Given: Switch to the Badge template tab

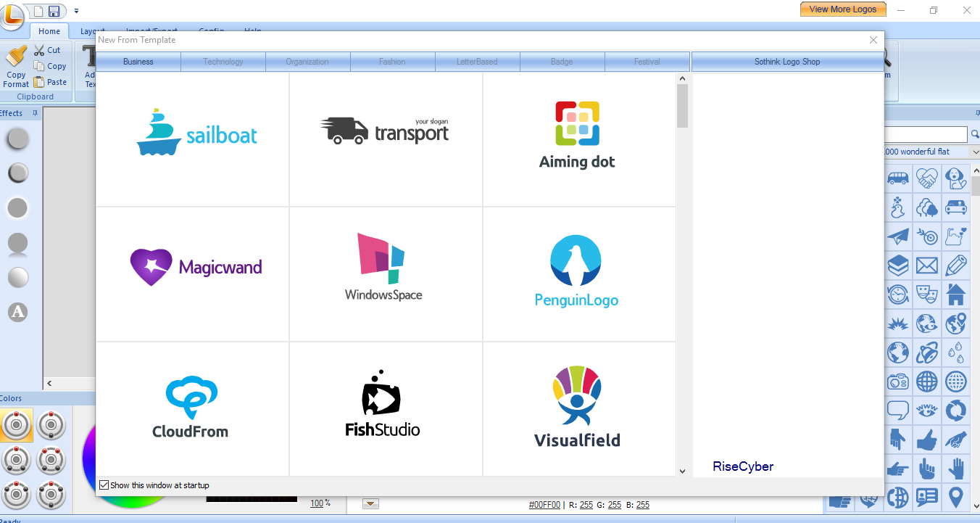Looking at the screenshot, I should 562,62.
